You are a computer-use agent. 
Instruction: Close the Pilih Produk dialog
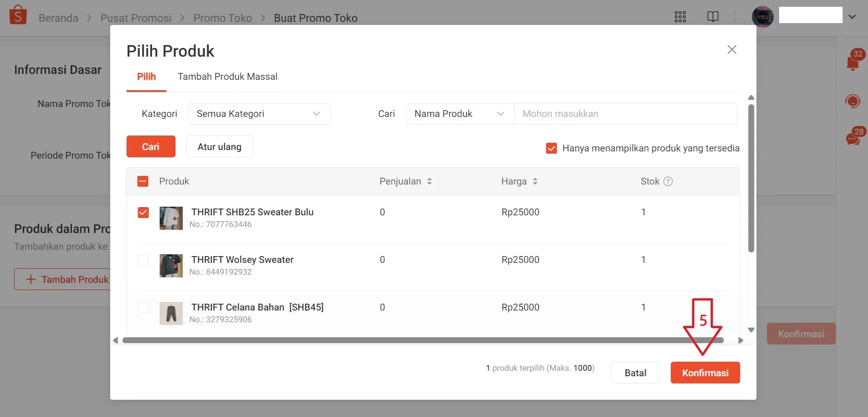pos(731,49)
